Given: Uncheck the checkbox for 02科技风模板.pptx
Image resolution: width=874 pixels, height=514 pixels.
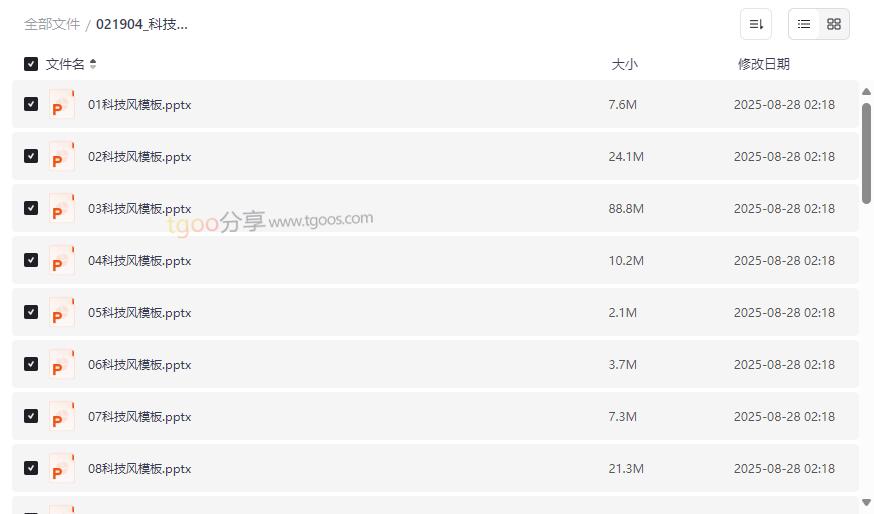Looking at the screenshot, I should point(31,157).
